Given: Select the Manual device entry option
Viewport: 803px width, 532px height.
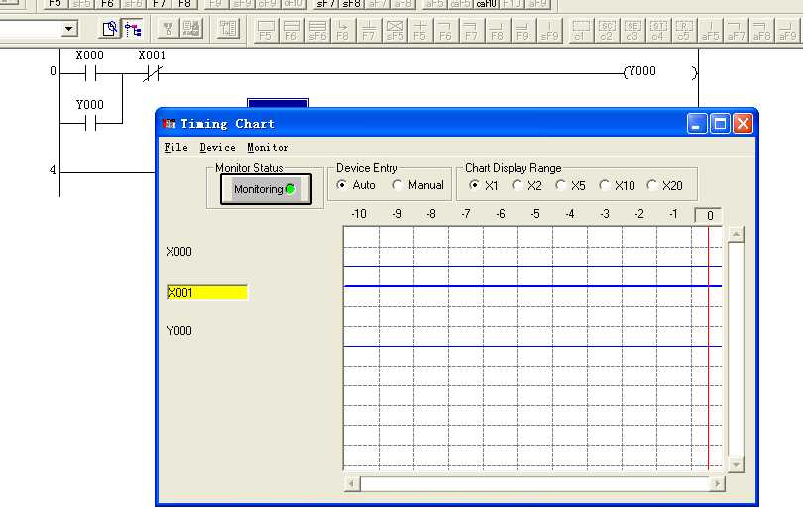Looking at the screenshot, I should click(398, 185).
